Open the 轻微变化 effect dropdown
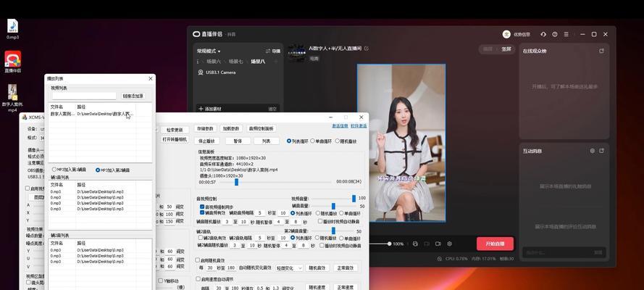The height and width of the screenshot is (290, 644). [289, 268]
